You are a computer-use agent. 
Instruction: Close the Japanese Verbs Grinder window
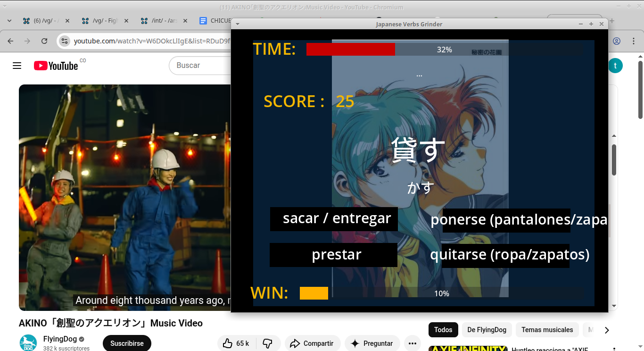[602, 24]
